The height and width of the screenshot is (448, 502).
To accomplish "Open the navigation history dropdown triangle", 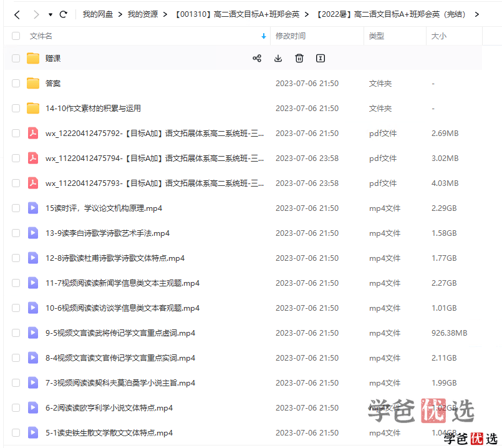I will click(51, 15).
